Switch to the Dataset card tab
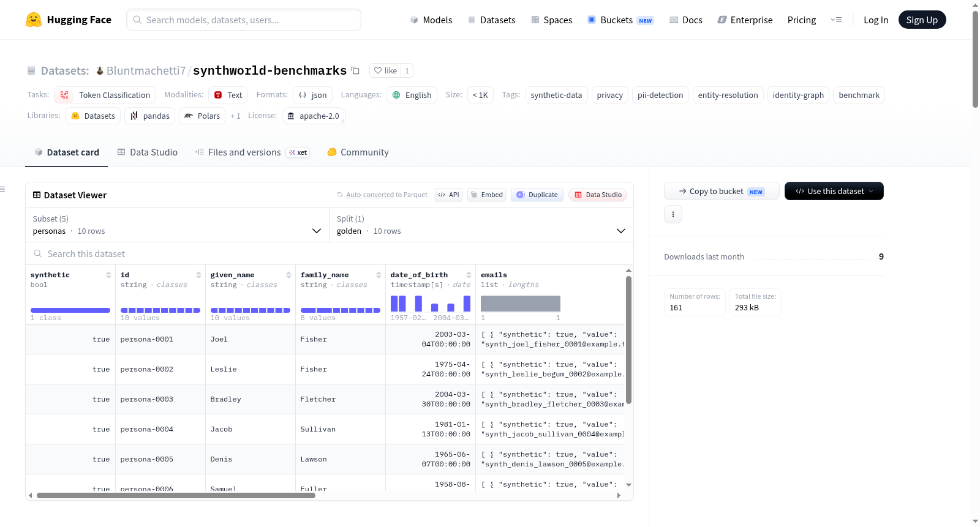The image size is (980, 527). pos(67,152)
